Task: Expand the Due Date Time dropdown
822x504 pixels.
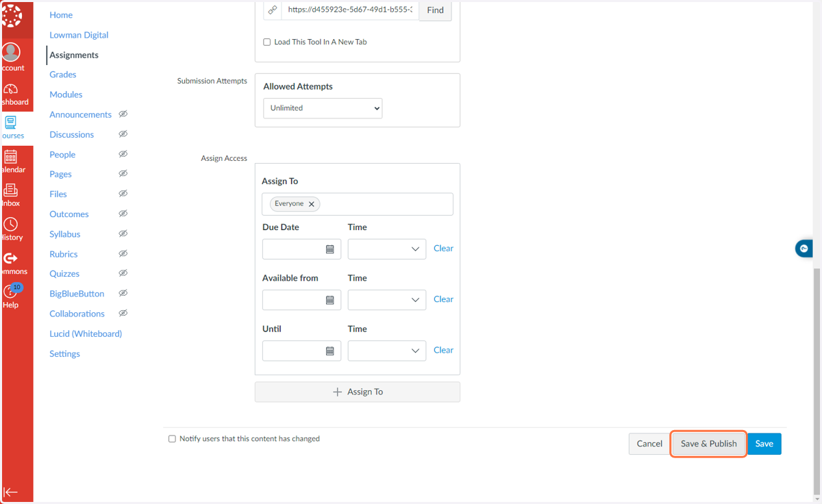Action: pyautogui.click(x=387, y=249)
